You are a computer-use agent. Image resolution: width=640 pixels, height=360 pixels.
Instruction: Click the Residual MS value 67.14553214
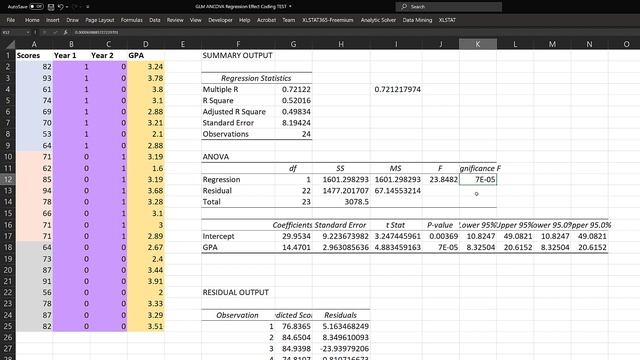tap(396, 191)
